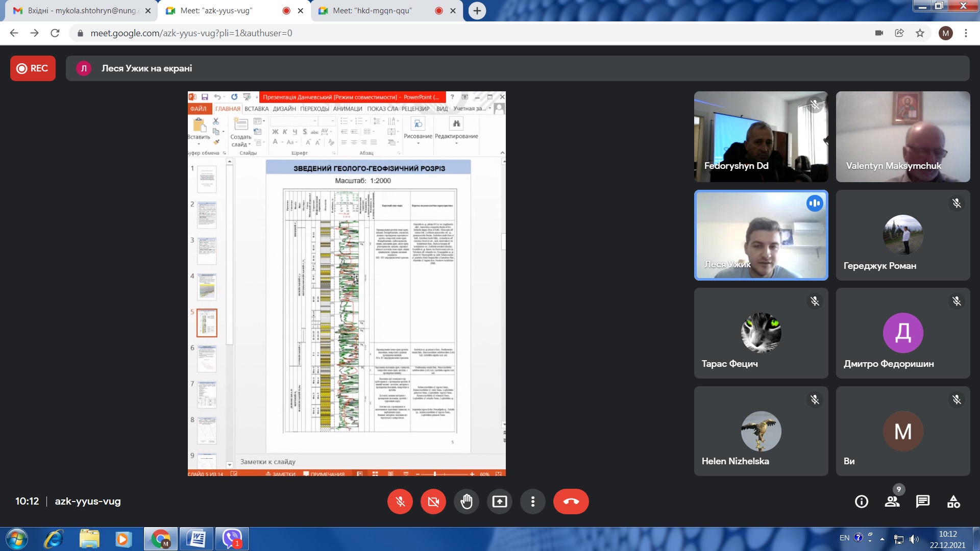Open the chat with everyone icon
Image resolution: width=980 pixels, height=551 pixels.
(922, 502)
